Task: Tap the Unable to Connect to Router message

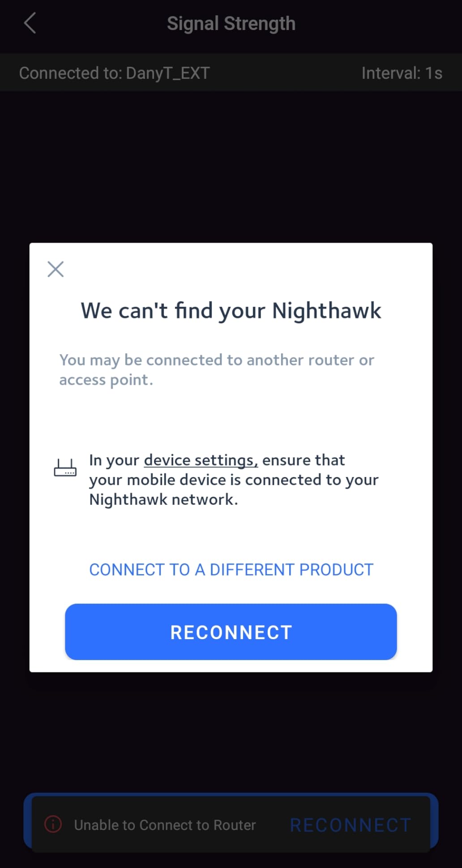Action: click(165, 825)
